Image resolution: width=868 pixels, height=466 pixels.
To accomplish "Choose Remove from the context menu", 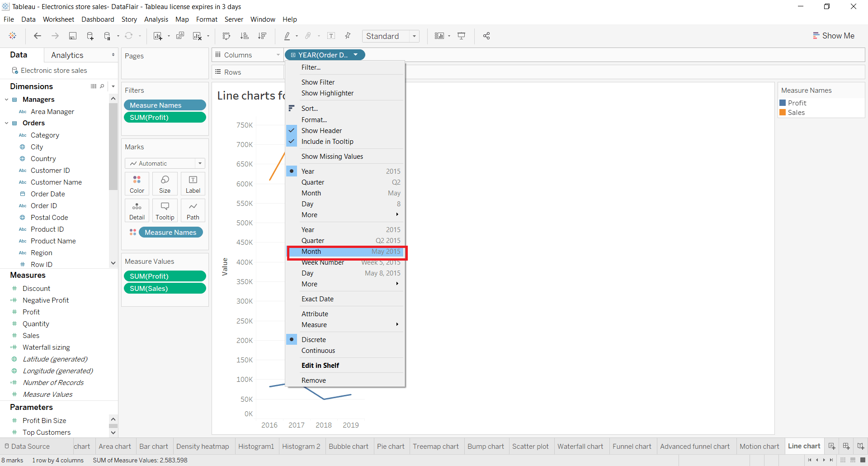I will (x=345, y=380).
